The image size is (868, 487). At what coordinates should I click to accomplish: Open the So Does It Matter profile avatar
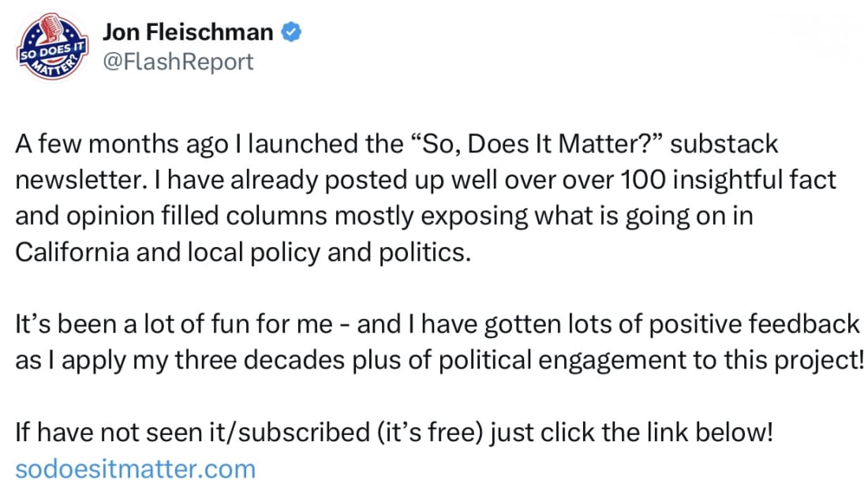(x=51, y=47)
